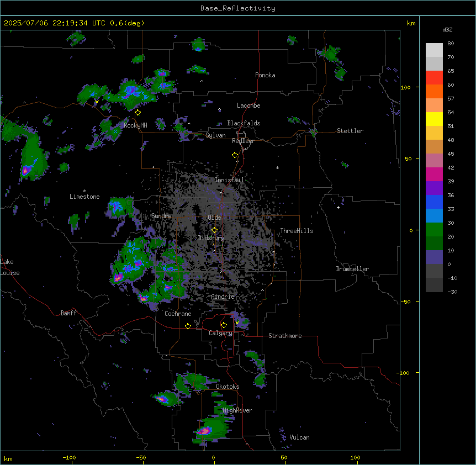Image resolution: width=476 pixels, height=465 pixels.
Task: Click the 65 value in dBZ legend
Action: (451, 71)
